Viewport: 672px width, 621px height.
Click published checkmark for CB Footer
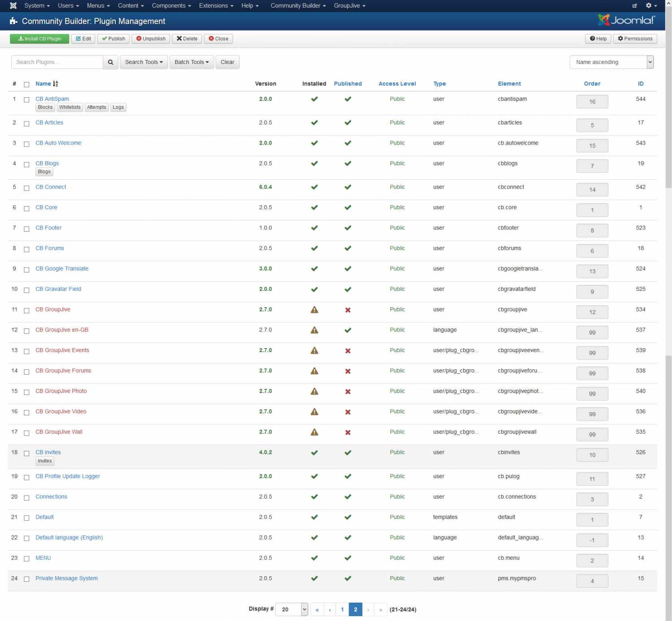[x=348, y=228]
